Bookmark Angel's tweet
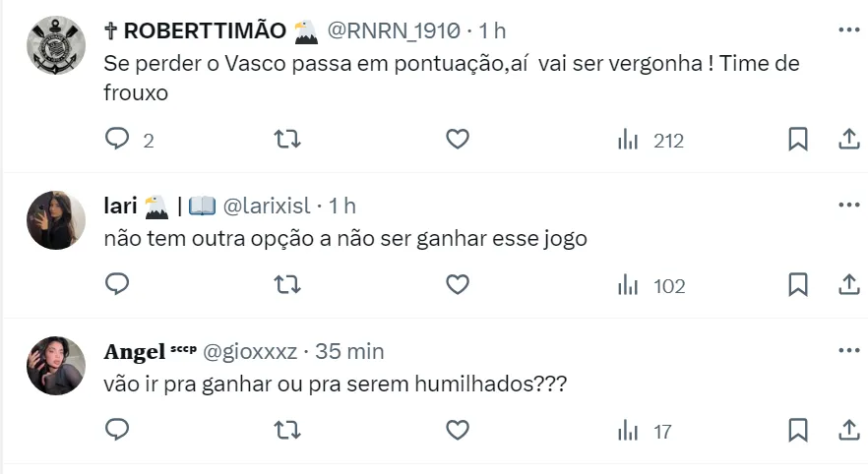 click(x=798, y=430)
